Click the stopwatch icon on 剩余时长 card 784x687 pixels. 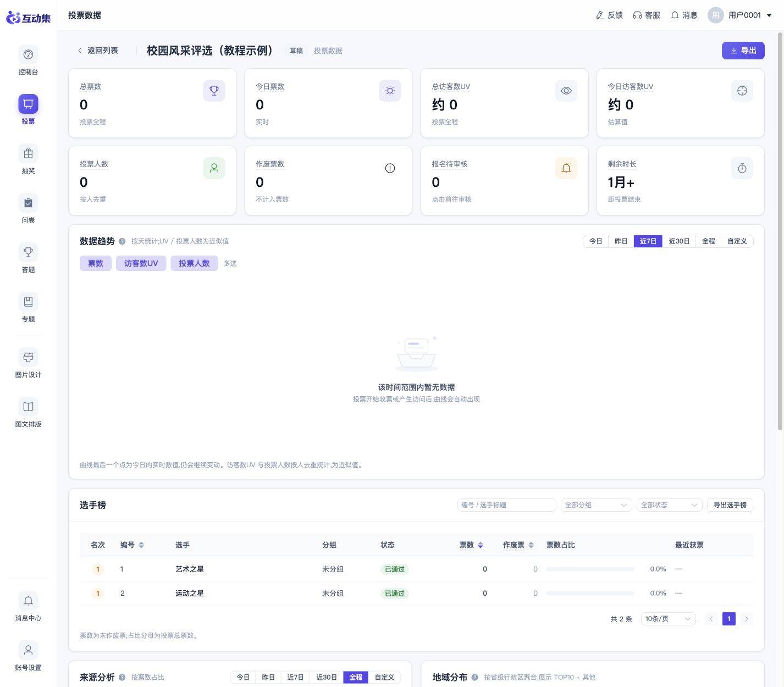click(742, 168)
